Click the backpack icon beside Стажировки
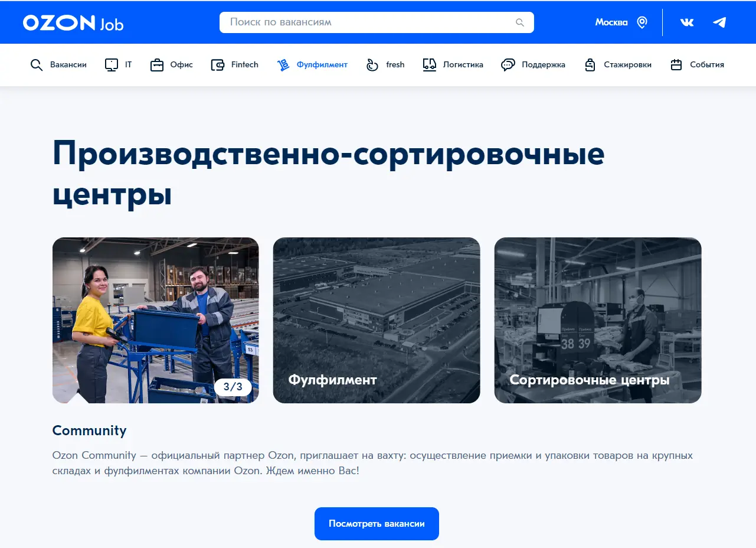This screenshot has height=548, width=756. click(x=590, y=65)
